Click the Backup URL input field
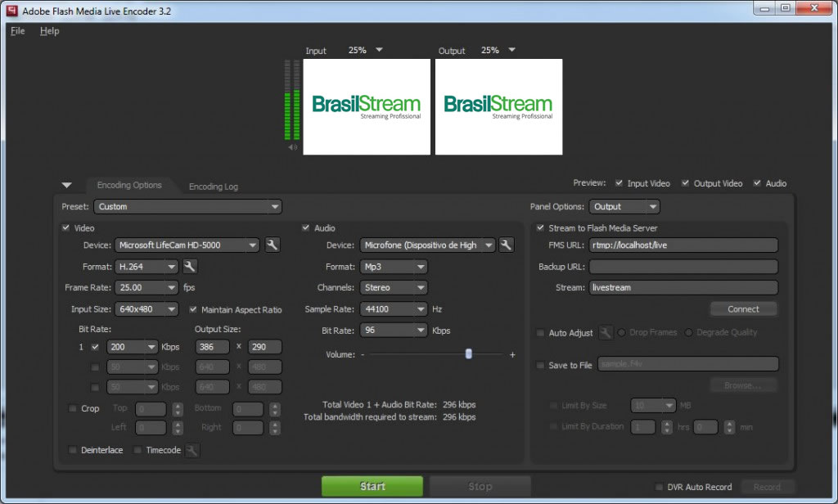 tap(683, 266)
